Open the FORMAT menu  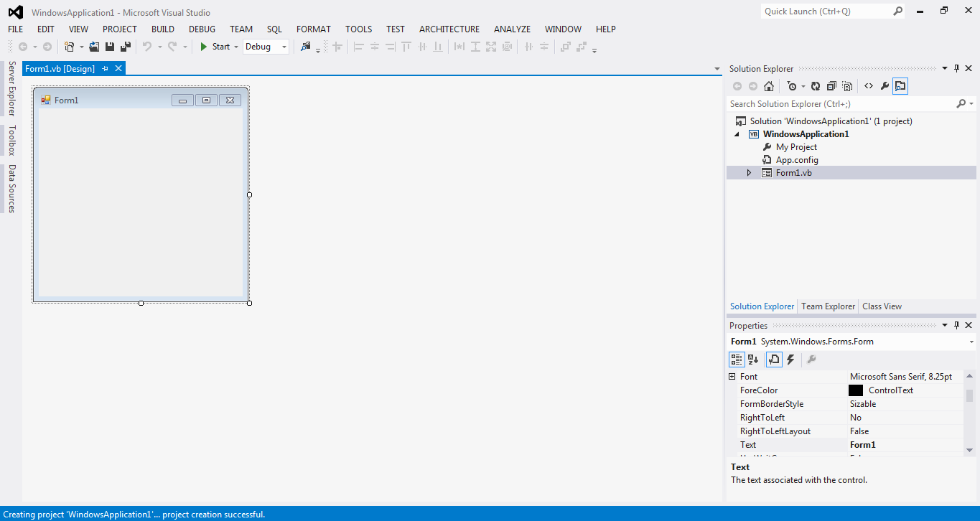click(314, 29)
